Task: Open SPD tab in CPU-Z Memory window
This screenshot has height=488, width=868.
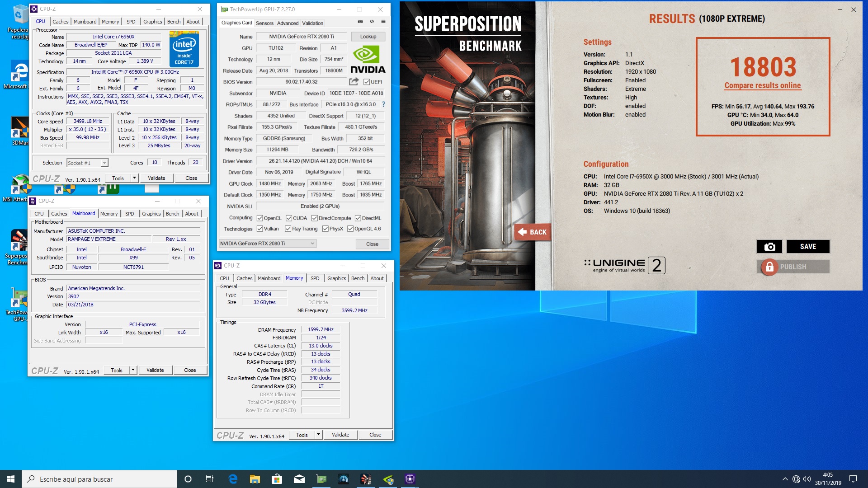Action: tap(315, 278)
